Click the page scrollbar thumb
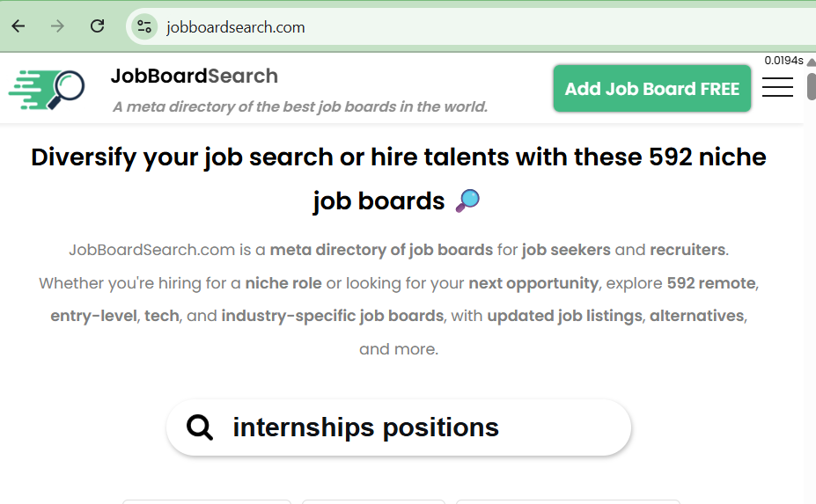 (x=811, y=84)
